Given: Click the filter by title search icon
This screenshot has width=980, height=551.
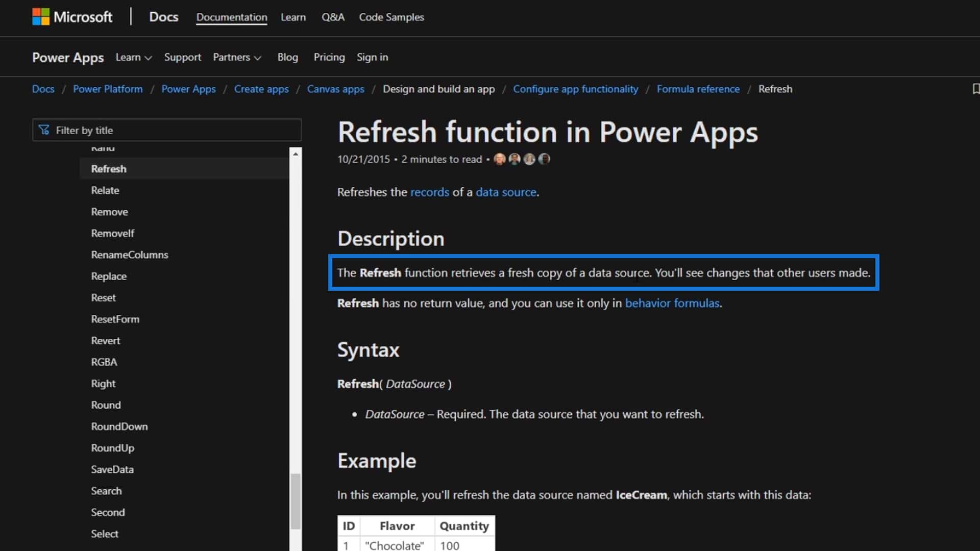Looking at the screenshot, I should (x=45, y=130).
